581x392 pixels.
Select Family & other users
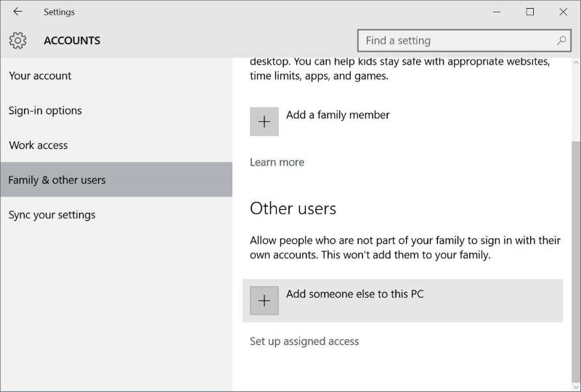[x=116, y=180]
